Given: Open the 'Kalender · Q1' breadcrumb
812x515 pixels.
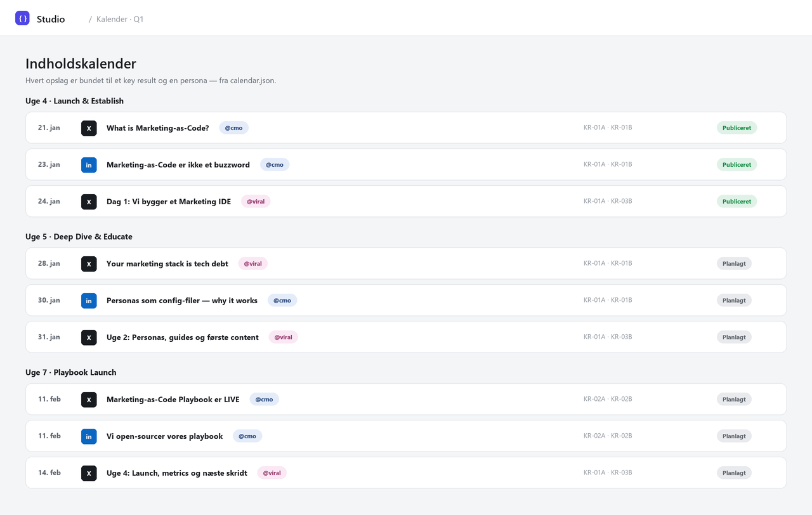Looking at the screenshot, I should click(120, 19).
